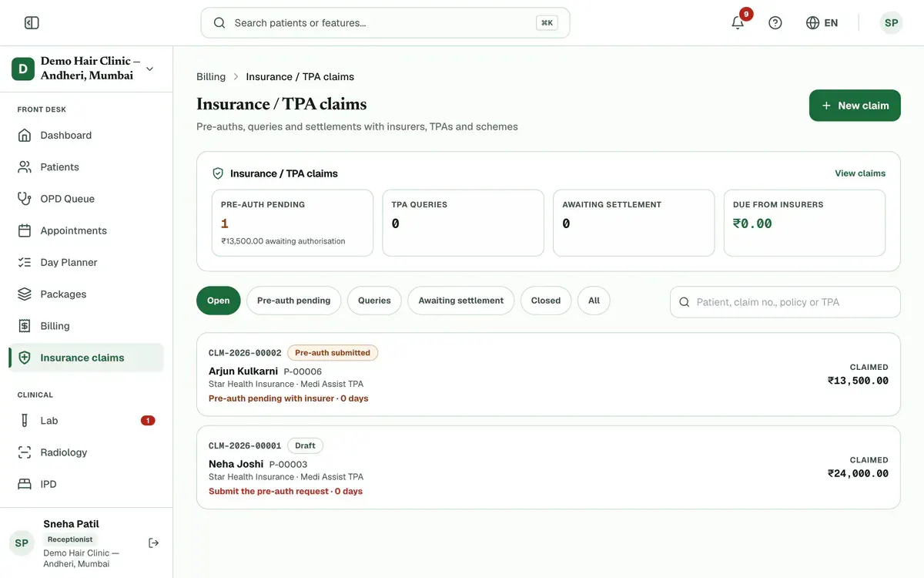Viewport: 924px width, 578px height.
Task: Click patient ID P-00003
Action: click(288, 464)
